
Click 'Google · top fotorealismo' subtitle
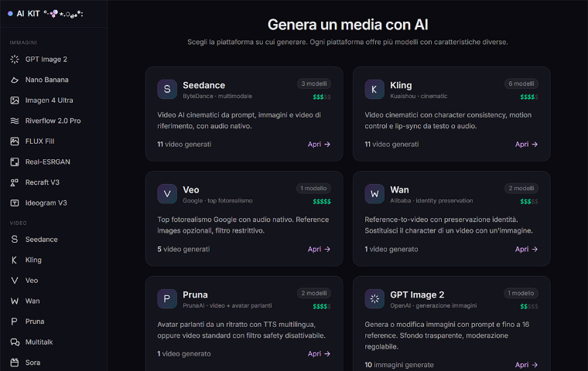[217, 200]
